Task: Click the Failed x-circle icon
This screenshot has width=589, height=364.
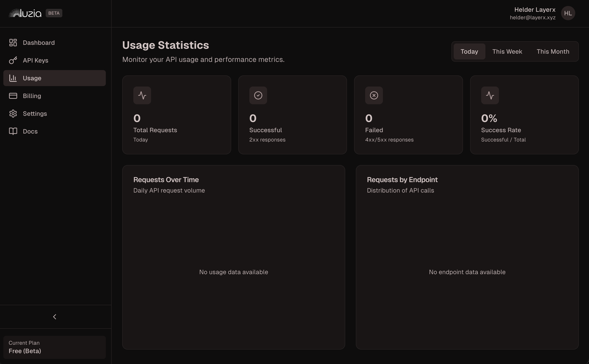Action: point(374,95)
